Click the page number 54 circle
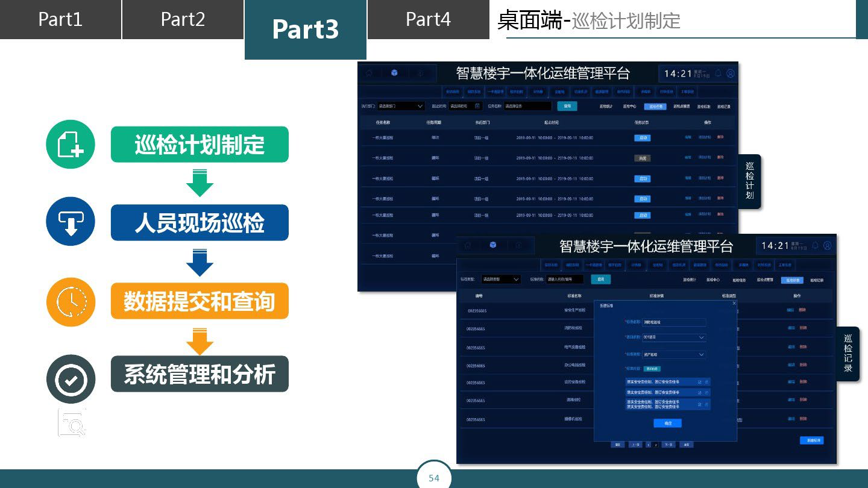The width and height of the screenshot is (868, 488). coord(434,478)
